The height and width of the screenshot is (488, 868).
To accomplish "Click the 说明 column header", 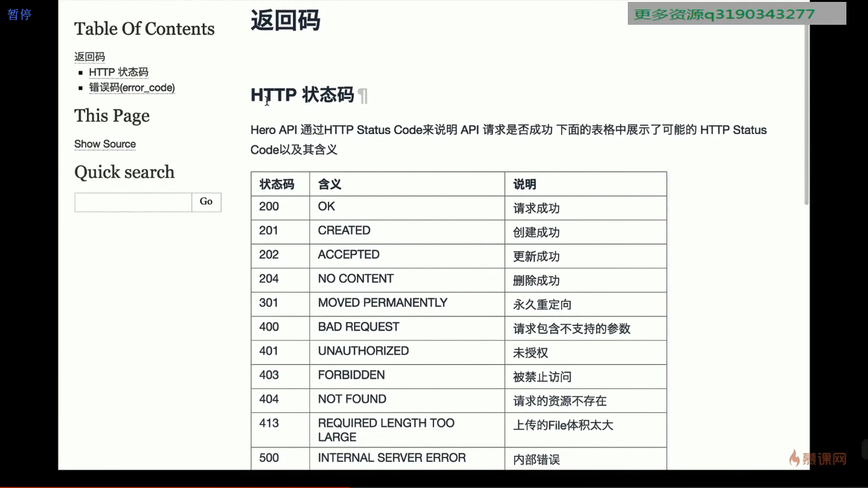I will pyautogui.click(x=586, y=184).
